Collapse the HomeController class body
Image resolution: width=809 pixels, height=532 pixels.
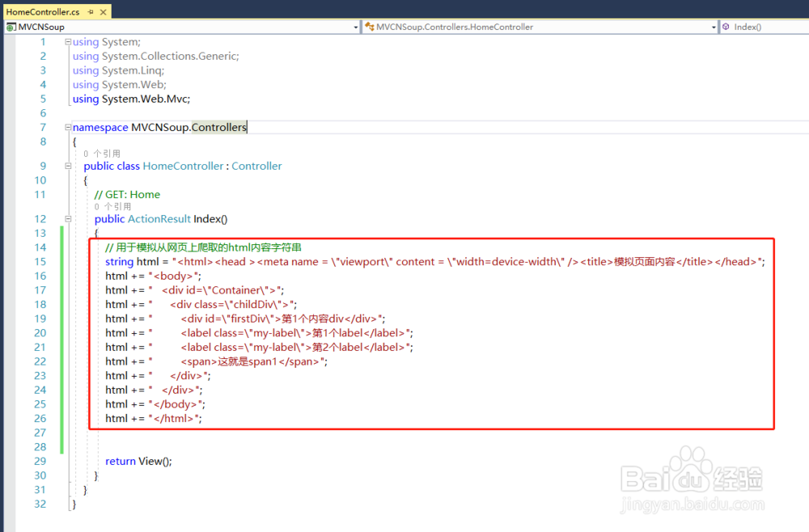pyautogui.click(x=67, y=166)
